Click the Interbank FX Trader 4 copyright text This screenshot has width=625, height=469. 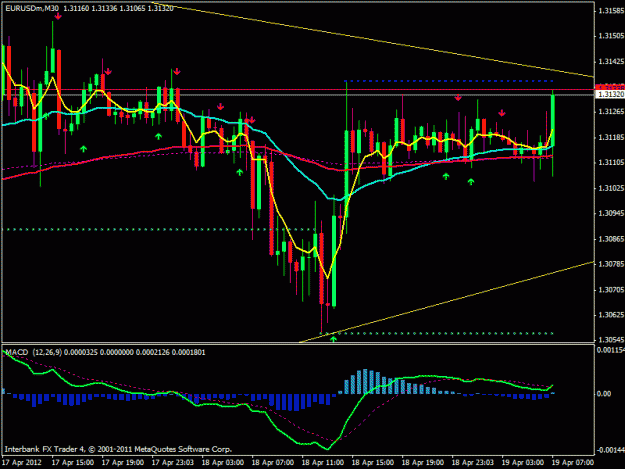point(118,449)
